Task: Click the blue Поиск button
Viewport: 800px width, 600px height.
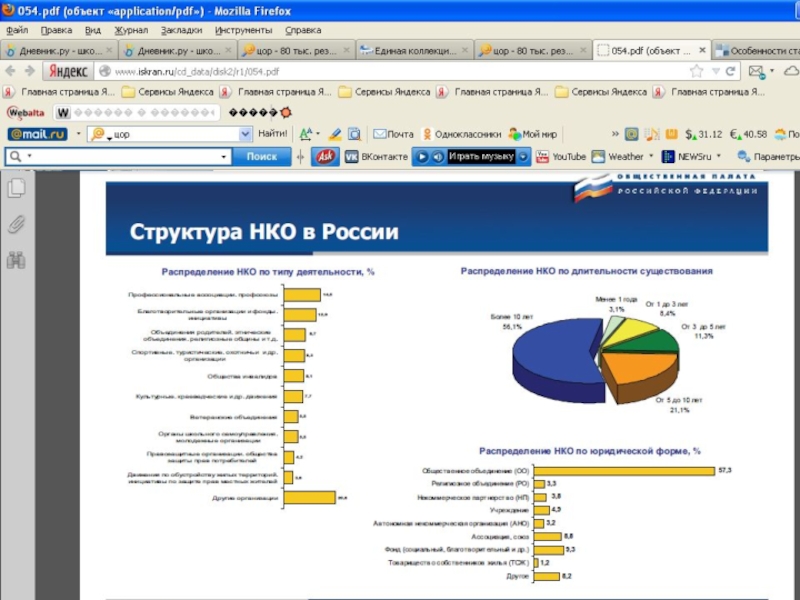Action: [262, 157]
